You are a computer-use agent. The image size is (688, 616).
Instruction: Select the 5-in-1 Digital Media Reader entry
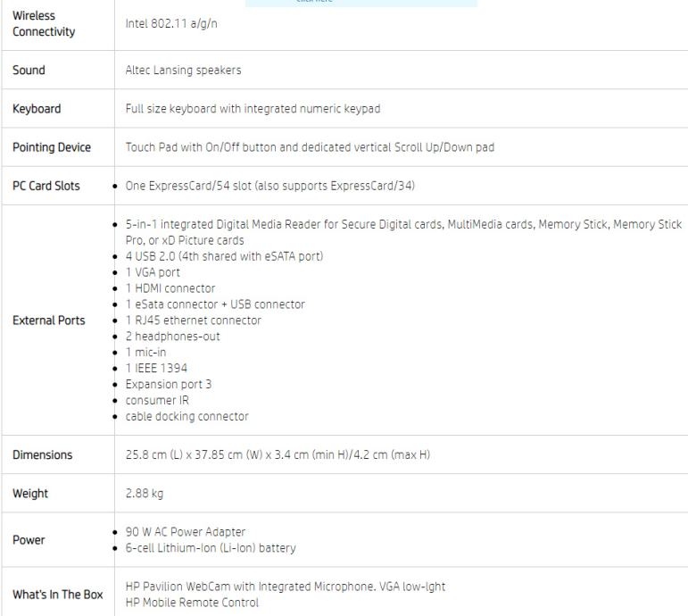pos(403,232)
